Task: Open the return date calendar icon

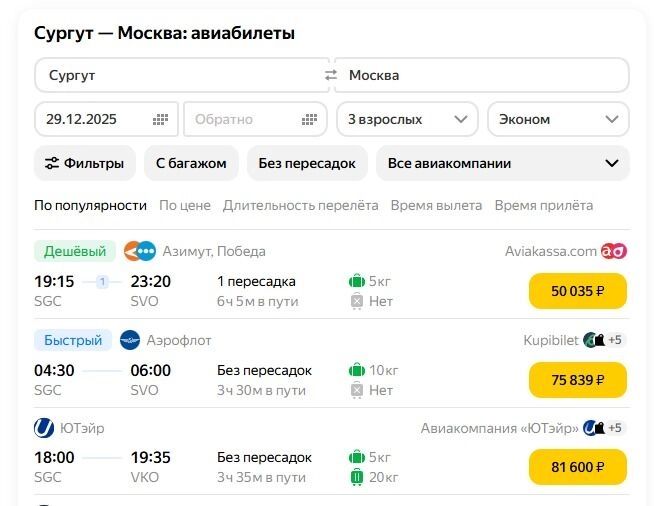Action: [x=309, y=119]
